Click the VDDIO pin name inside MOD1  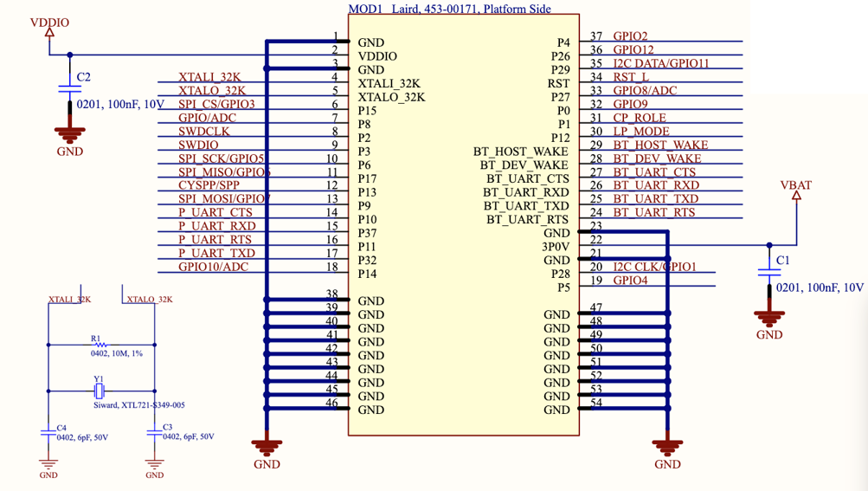tap(377, 56)
